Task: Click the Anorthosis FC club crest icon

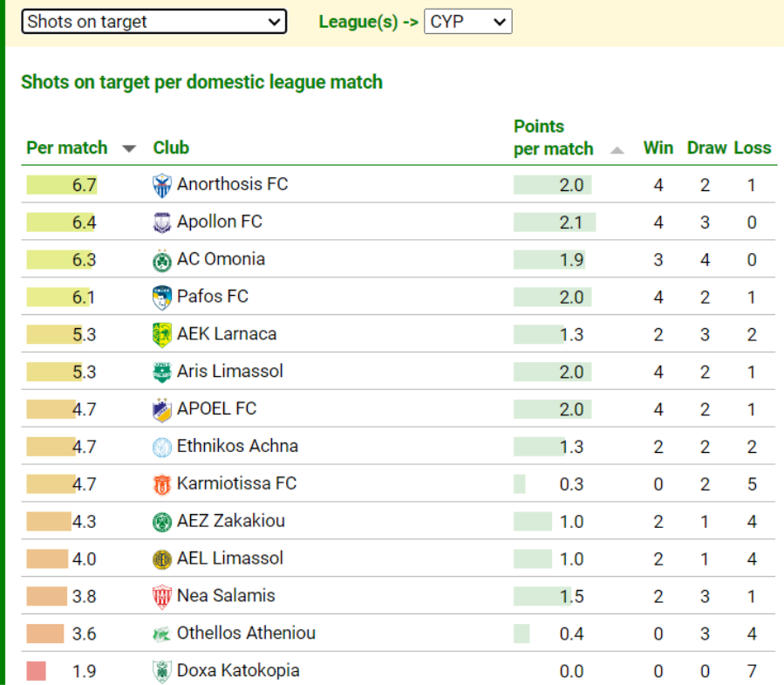Action: click(162, 185)
